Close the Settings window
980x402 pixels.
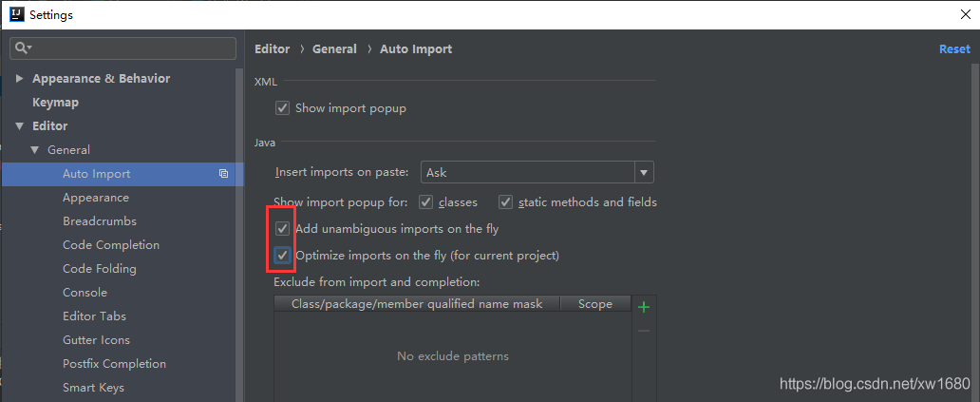(x=965, y=15)
